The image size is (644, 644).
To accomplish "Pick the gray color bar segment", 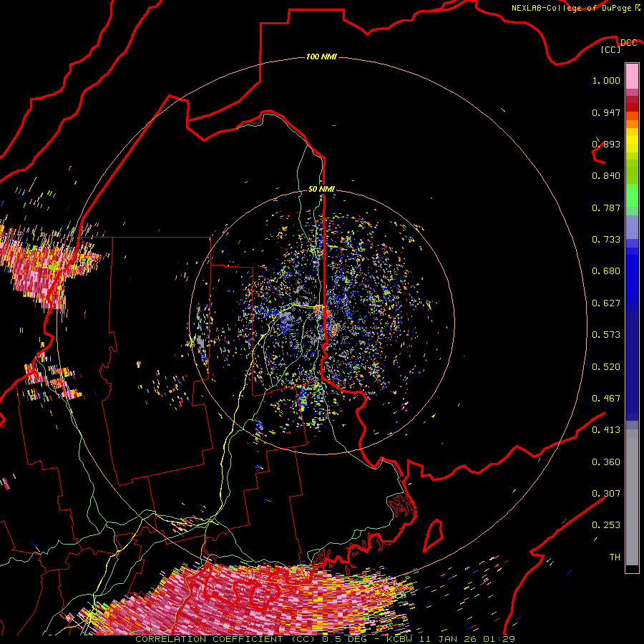I will coord(632,497).
